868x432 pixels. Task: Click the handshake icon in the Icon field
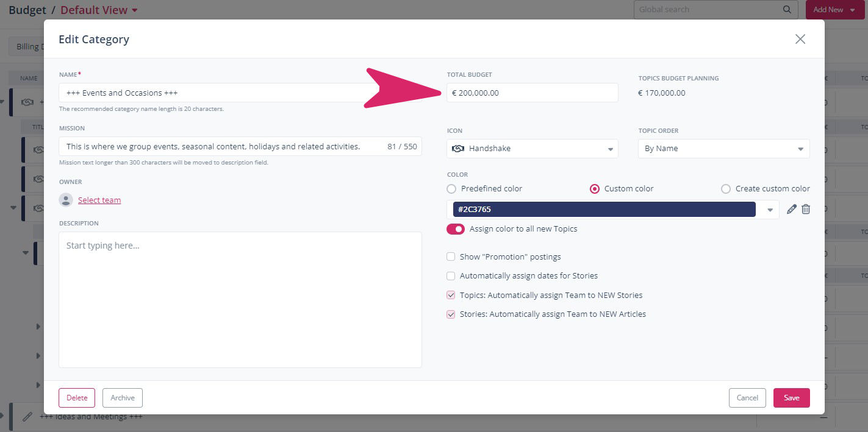(457, 149)
